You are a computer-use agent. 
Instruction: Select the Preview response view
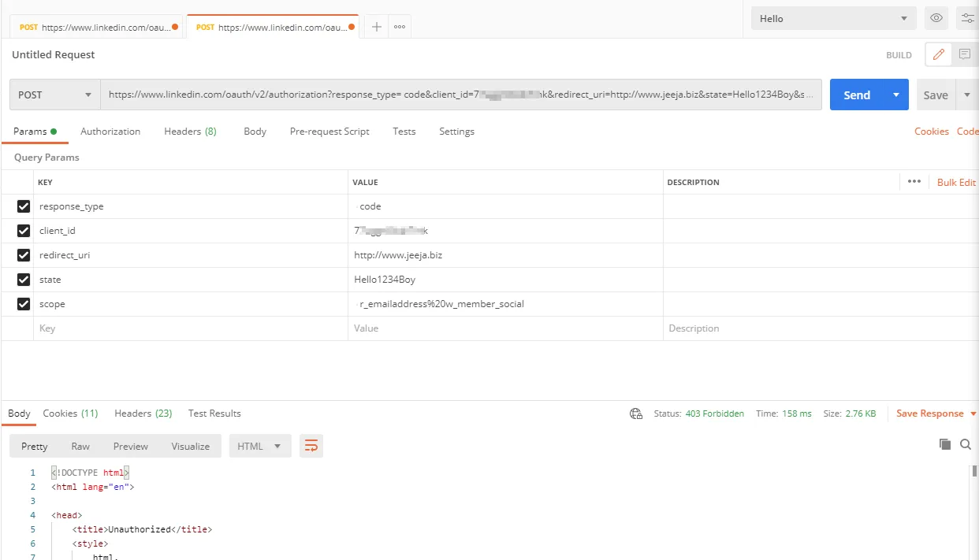(x=130, y=446)
